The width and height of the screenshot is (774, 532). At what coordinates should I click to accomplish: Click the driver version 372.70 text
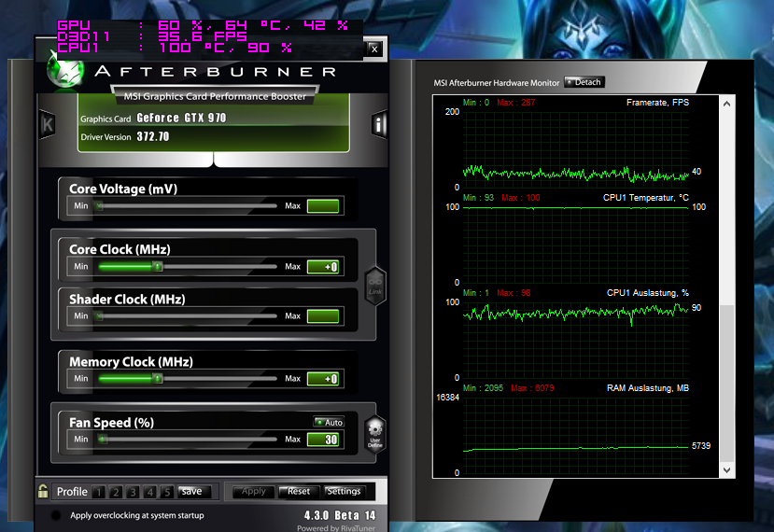[x=153, y=136]
